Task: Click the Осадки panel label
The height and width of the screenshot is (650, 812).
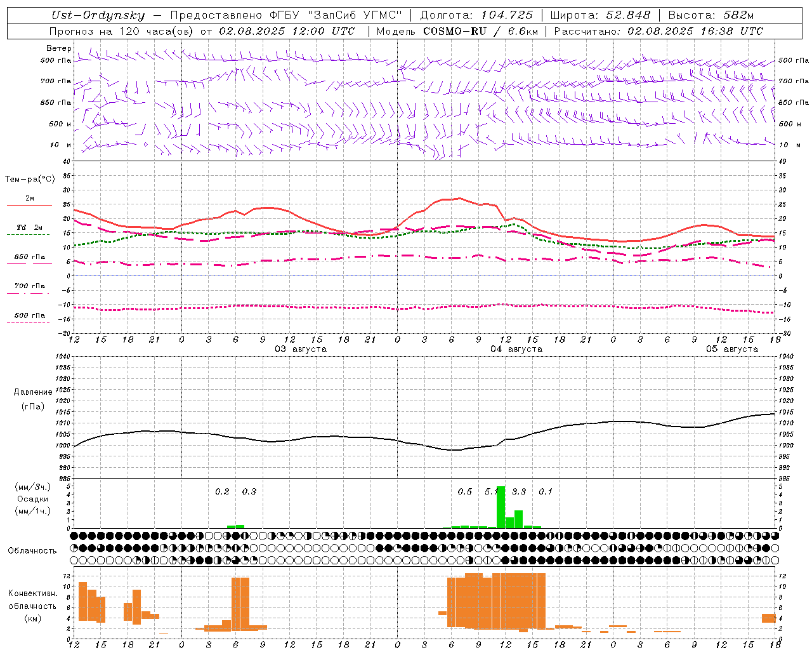Action: click(x=32, y=499)
